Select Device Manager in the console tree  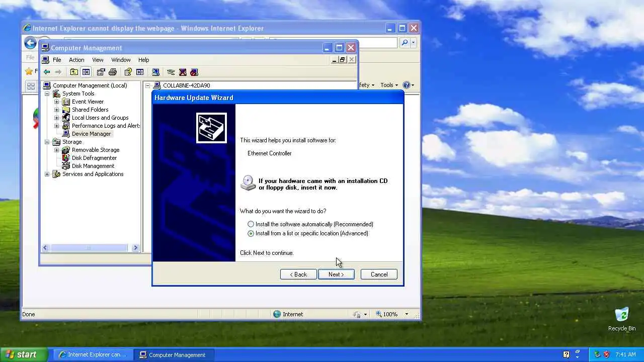coord(91,134)
